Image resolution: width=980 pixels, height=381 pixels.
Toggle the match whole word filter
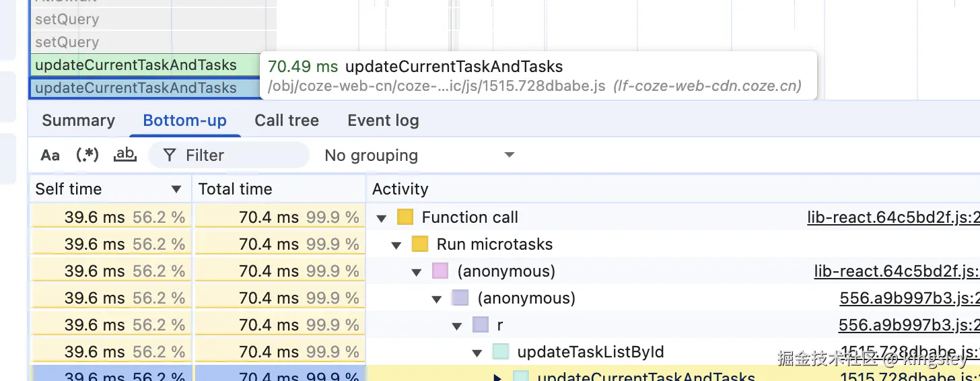pos(125,155)
